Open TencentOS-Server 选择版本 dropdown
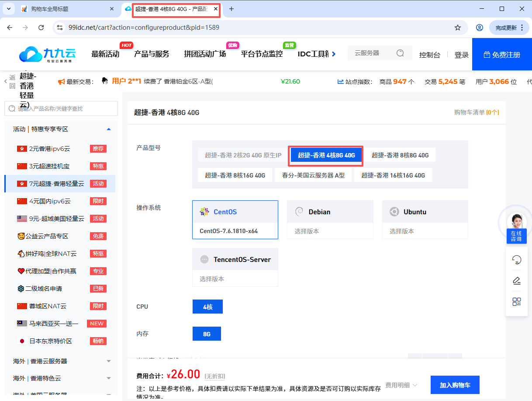This screenshot has width=532, height=401. (x=235, y=279)
